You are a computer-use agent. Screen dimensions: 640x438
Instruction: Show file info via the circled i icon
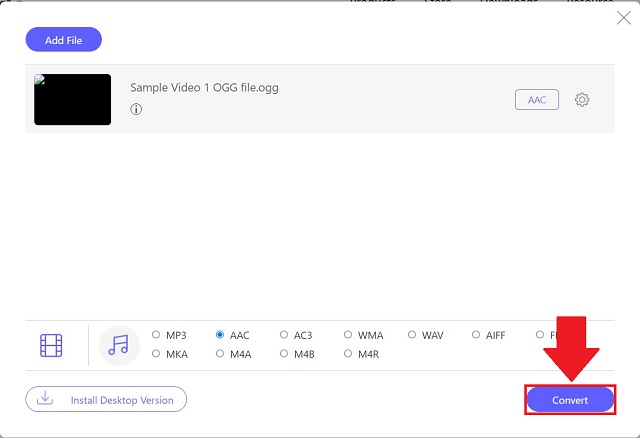click(136, 109)
